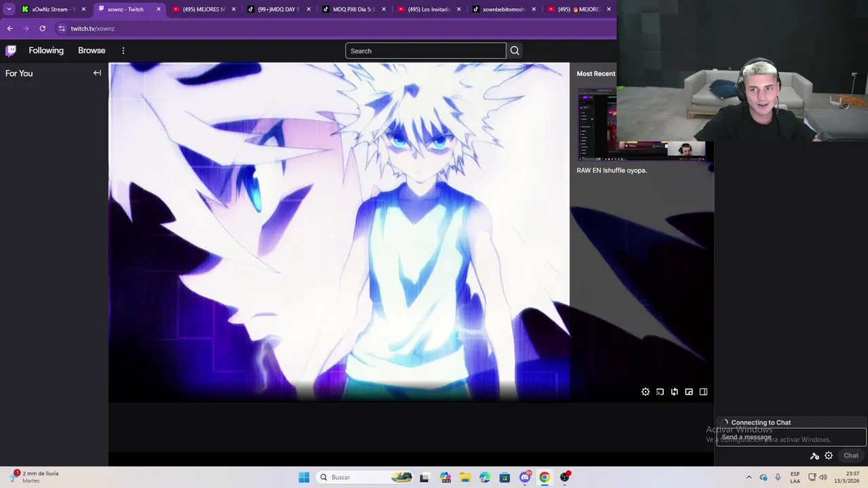Close the xOwNz Stream Kick tab

coord(83,9)
